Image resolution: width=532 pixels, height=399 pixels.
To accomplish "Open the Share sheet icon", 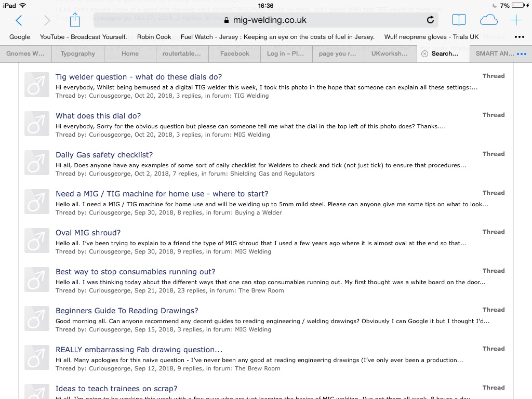I will (75, 20).
